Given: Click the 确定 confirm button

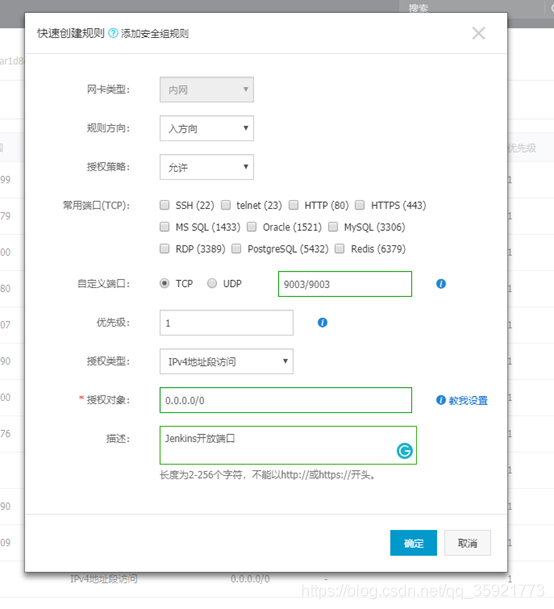Looking at the screenshot, I should pos(413,543).
